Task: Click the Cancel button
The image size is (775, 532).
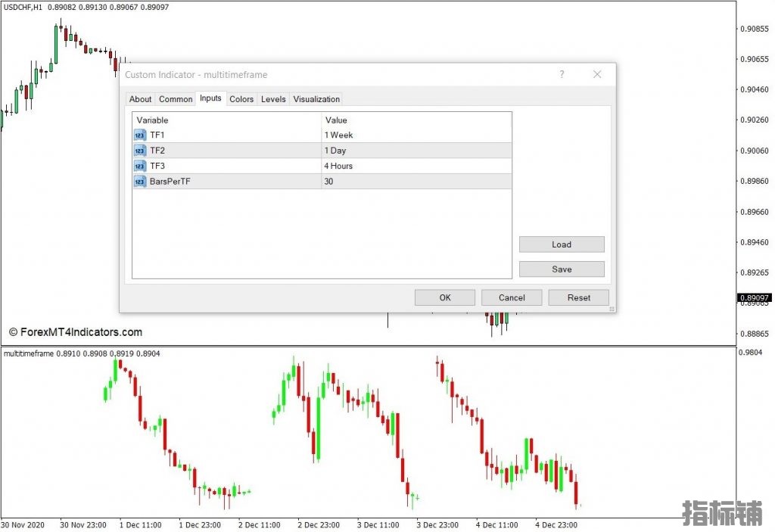Action: (x=512, y=297)
